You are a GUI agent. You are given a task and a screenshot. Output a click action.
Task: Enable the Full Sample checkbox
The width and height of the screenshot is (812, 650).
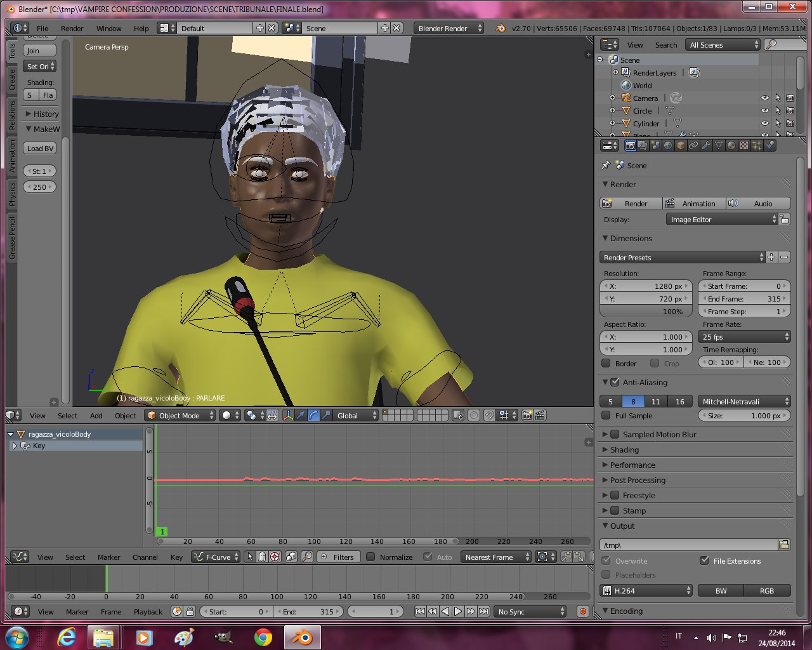coord(606,415)
